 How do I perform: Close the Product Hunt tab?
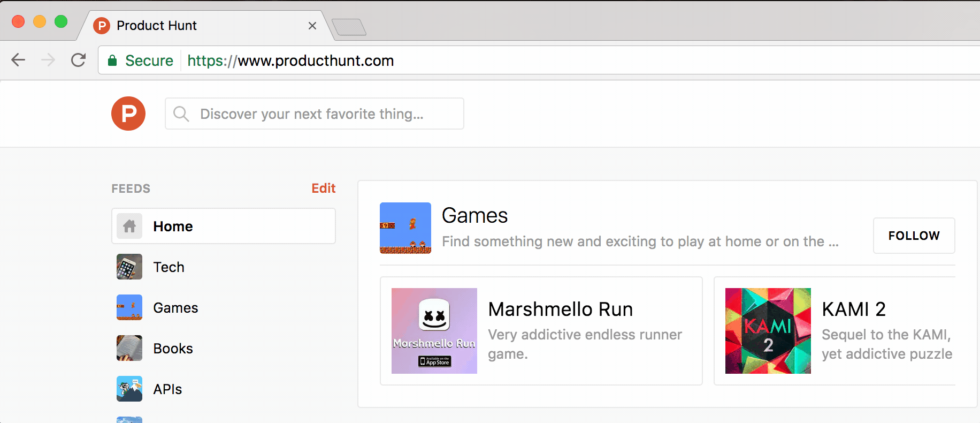[312, 26]
